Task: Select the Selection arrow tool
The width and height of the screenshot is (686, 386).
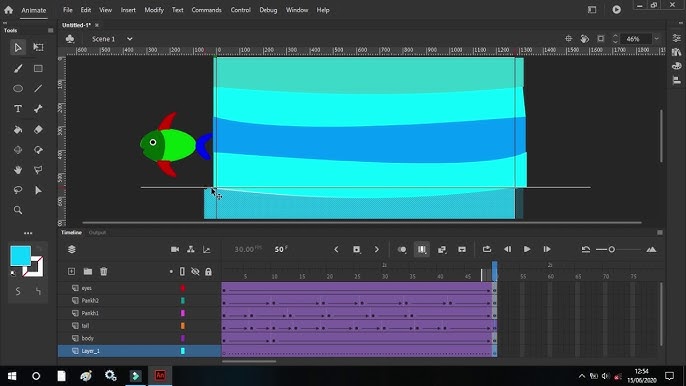Action: click(x=18, y=47)
